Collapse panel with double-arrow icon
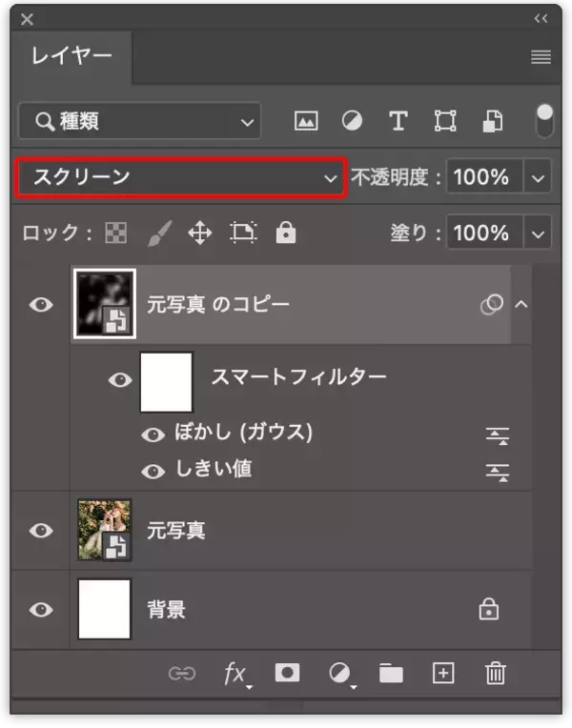Screen dimensions: 572x728 [x=541, y=18]
